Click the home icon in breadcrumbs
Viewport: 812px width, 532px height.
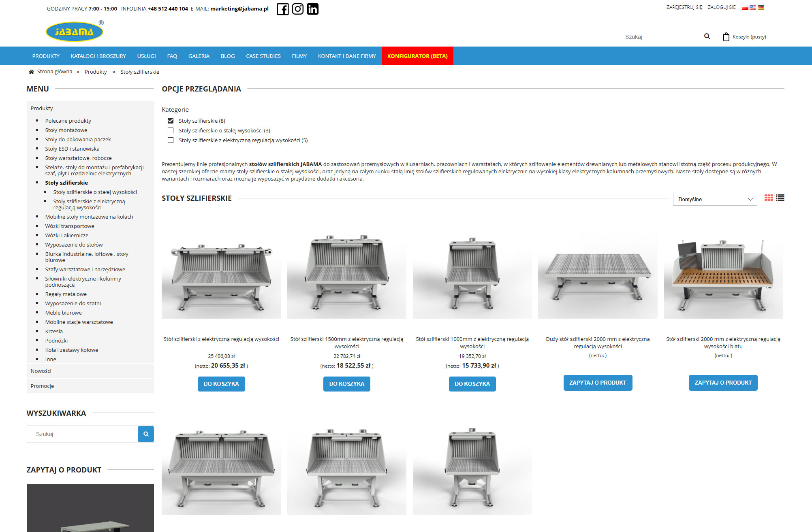pos(31,72)
